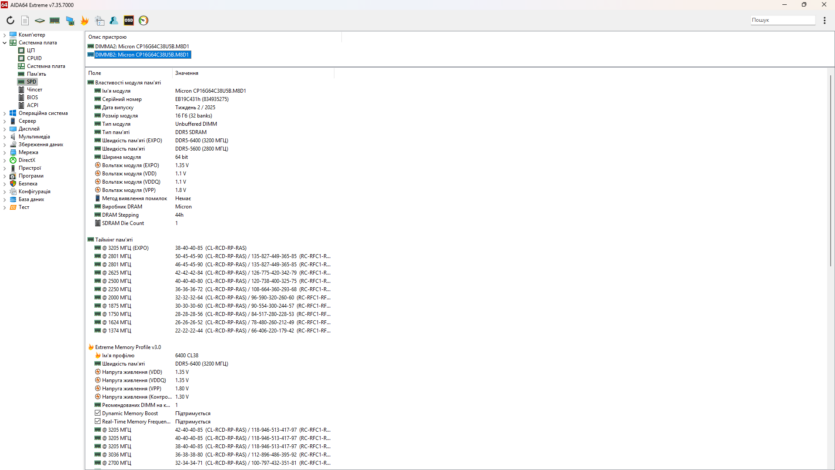Select the Розмір модуля row
Screen dimensions: 835x470
(209, 116)
